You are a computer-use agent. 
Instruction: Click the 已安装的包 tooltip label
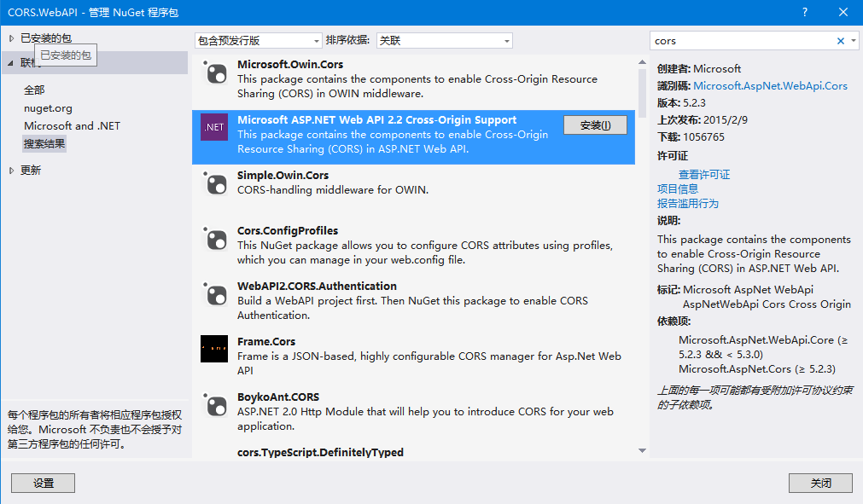coord(66,55)
